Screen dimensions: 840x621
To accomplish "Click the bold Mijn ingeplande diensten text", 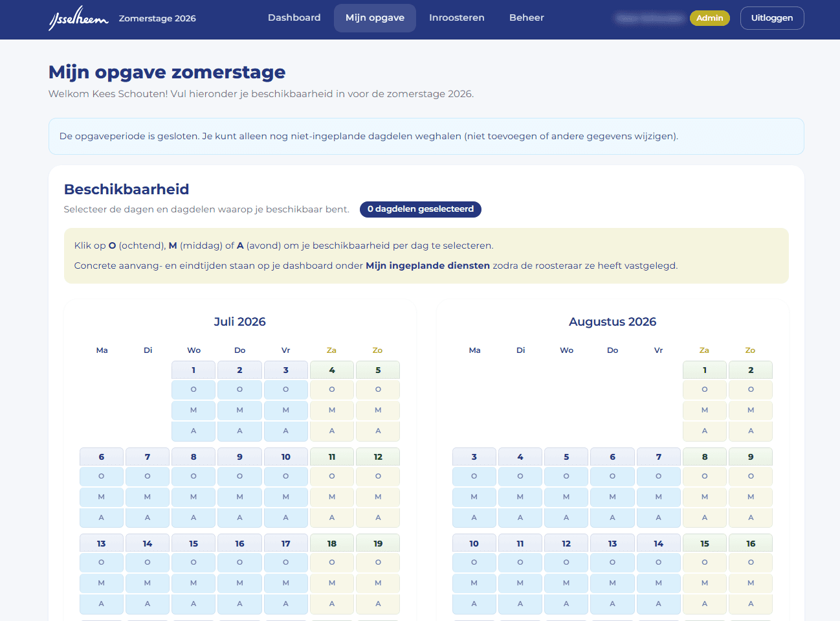I will 428,265.
